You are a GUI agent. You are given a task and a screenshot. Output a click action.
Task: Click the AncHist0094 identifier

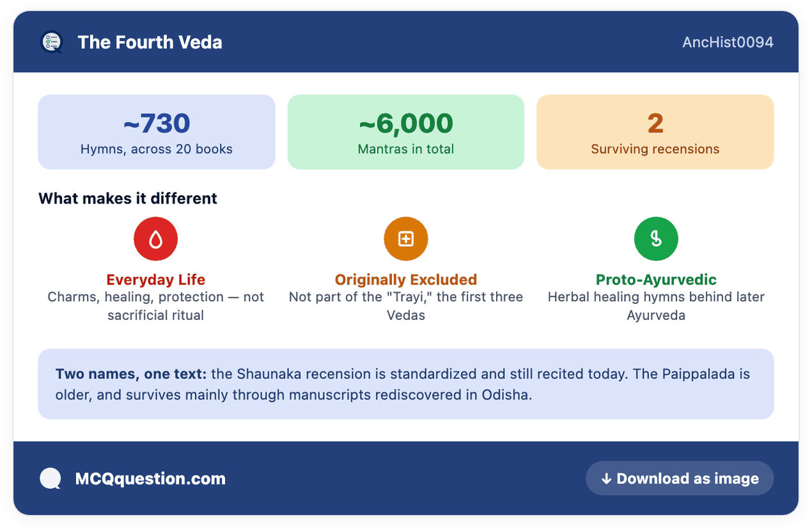728,42
